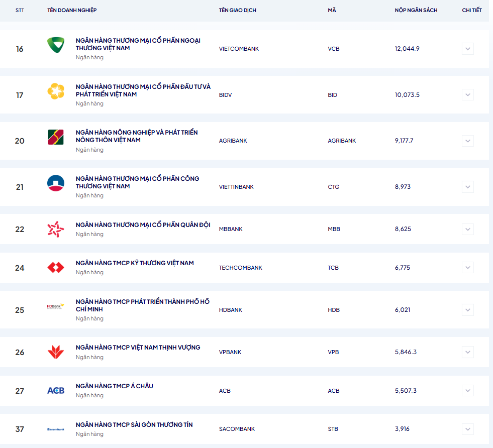This screenshot has width=493, height=448.
Task: Click the TÊN DOANH NGHIỆP column header
Action: point(72,11)
